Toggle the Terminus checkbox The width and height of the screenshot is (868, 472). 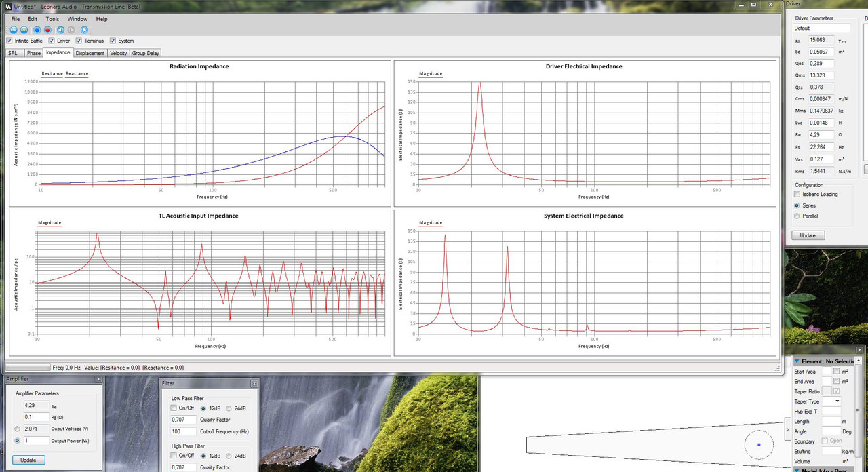pyautogui.click(x=79, y=41)
